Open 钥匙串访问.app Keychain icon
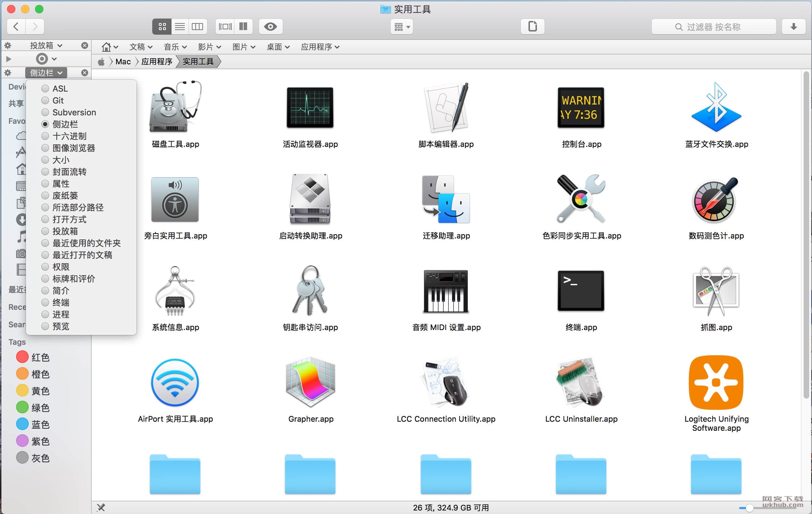Viewport: 812px width, 514px height. coord(310,291)
